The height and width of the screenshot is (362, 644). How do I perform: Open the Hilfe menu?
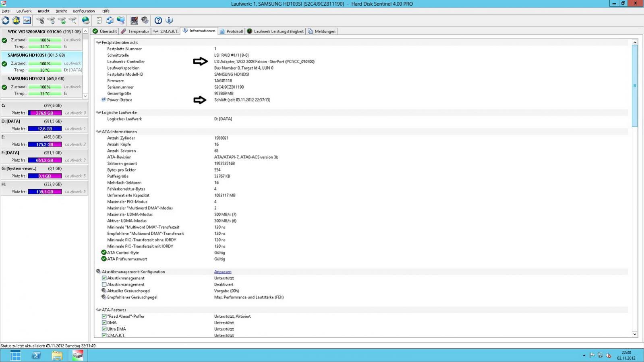(x=106, y=11)
